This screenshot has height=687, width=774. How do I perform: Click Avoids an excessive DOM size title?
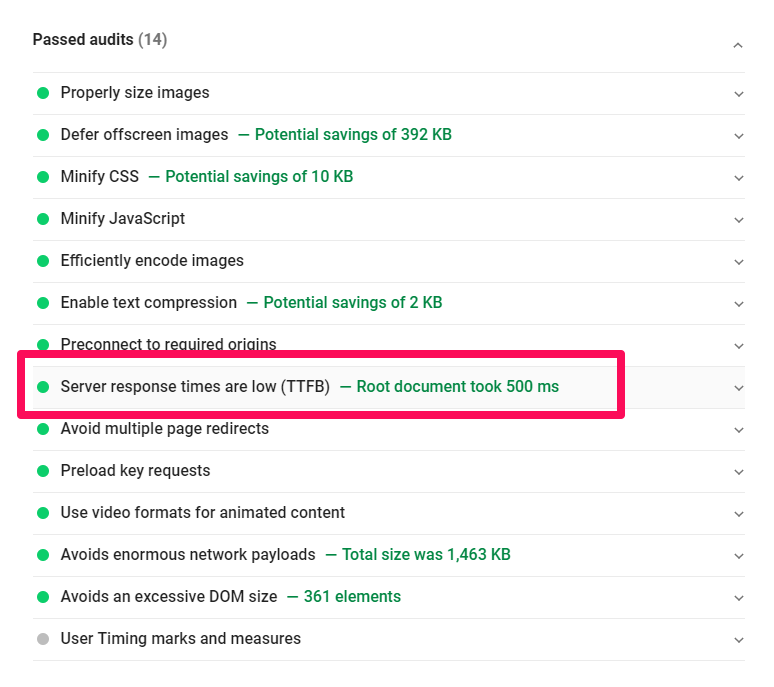point(169,597)
